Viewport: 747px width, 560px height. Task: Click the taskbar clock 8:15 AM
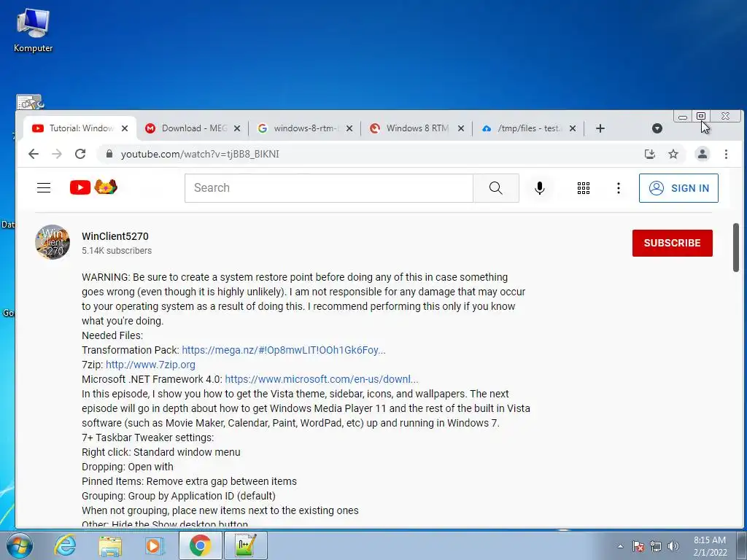[x=710, y=545]
